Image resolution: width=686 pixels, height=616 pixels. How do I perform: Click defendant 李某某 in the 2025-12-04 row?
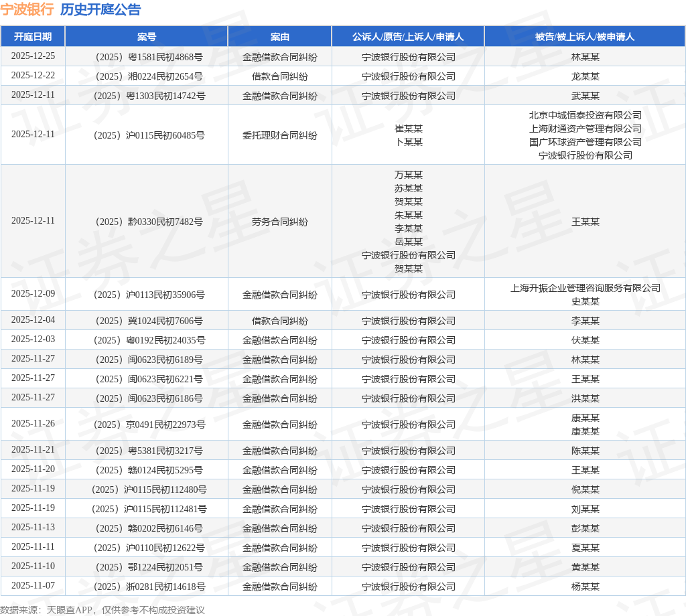click(586, 321)
